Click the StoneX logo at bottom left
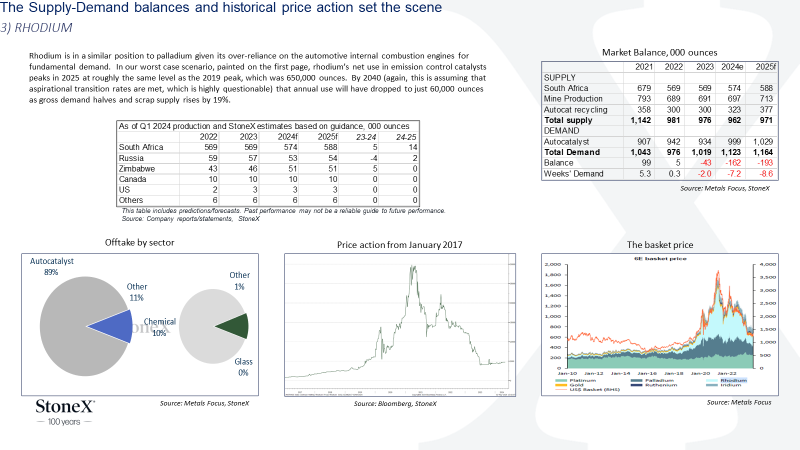Screen dimensions: 800x450 point(65,407)
